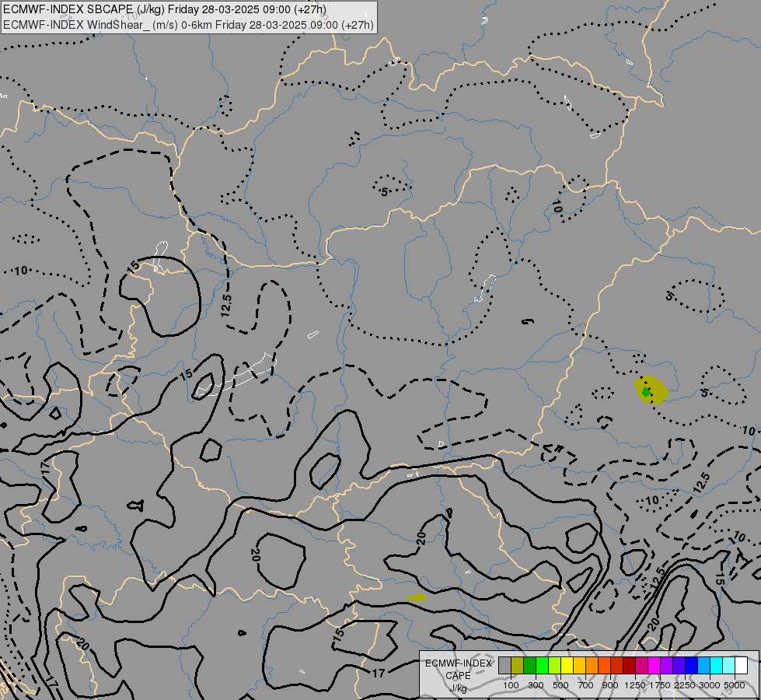Click the orange swatch right of the 700 tick
This screenshot has width=761, height=700.
pyautogui.click(x=592, y=666)
